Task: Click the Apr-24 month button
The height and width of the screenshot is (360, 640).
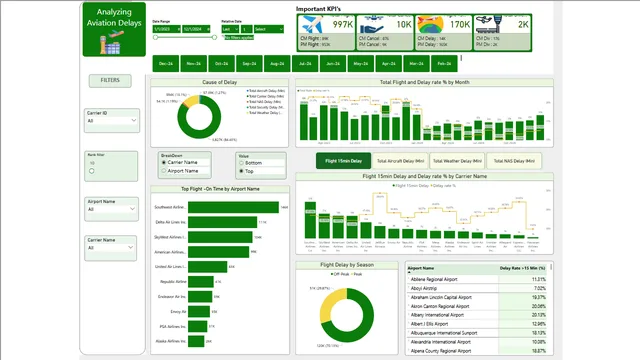Action: (x=389, y=64)
